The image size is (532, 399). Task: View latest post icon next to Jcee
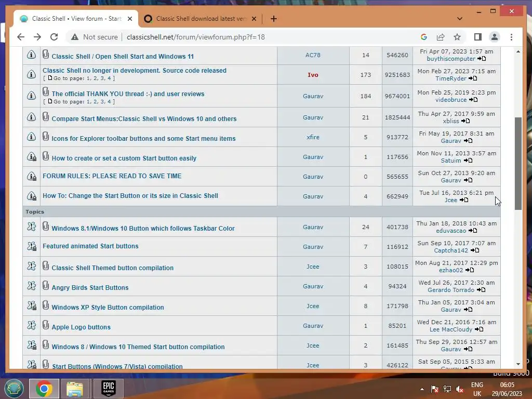pyautogui.click(x=464, y=200)
